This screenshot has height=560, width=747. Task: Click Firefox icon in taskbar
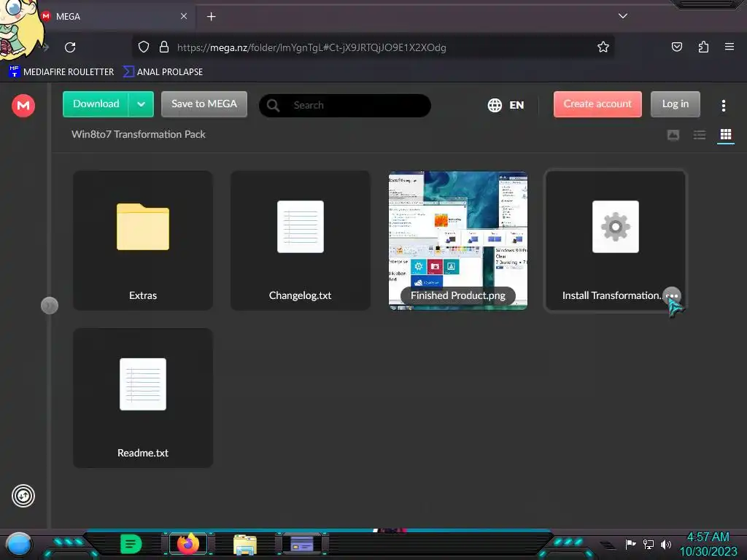(188, 544)
